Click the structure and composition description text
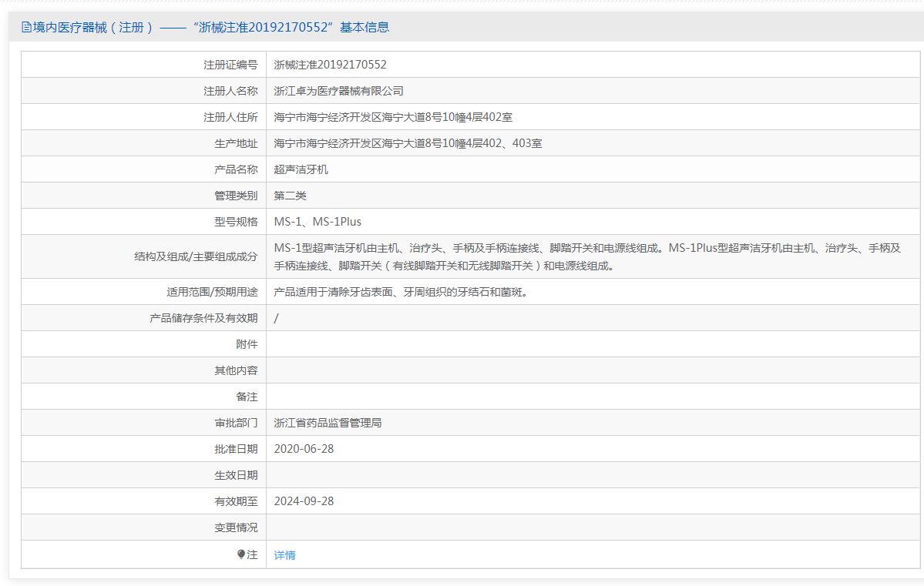This screenshot has width=924, height=586. [x=587, y=257]
